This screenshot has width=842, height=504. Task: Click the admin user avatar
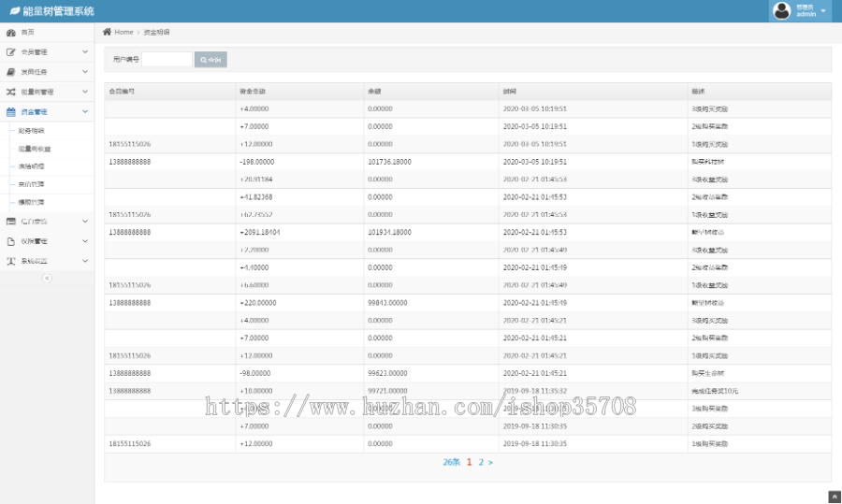click(x=782, y=10)
